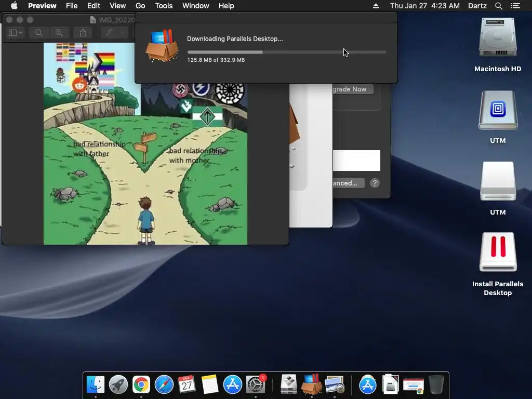Launch Google Chrome from the Dock
The height and width of the screenshot is (399, 532).
(x=141, y=385)
